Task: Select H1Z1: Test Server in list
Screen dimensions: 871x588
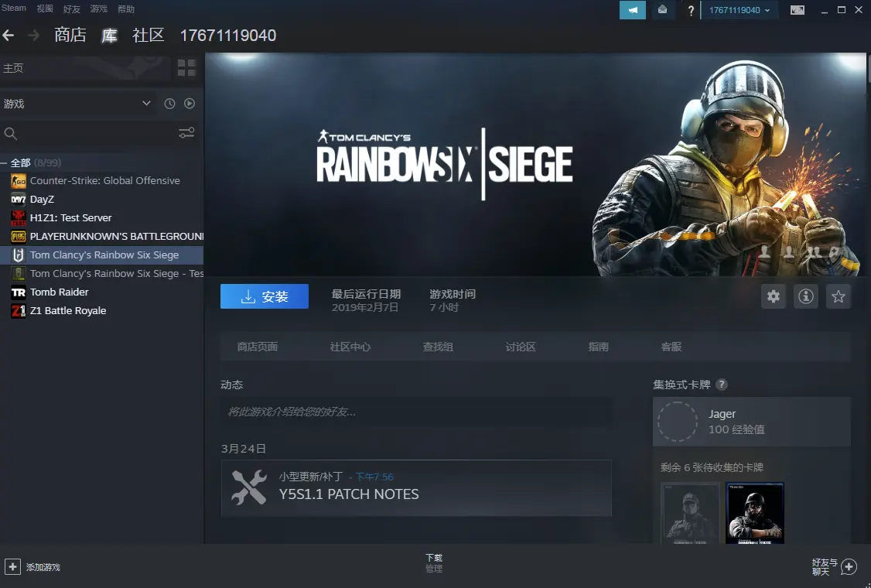Action: tap(101, 218)
